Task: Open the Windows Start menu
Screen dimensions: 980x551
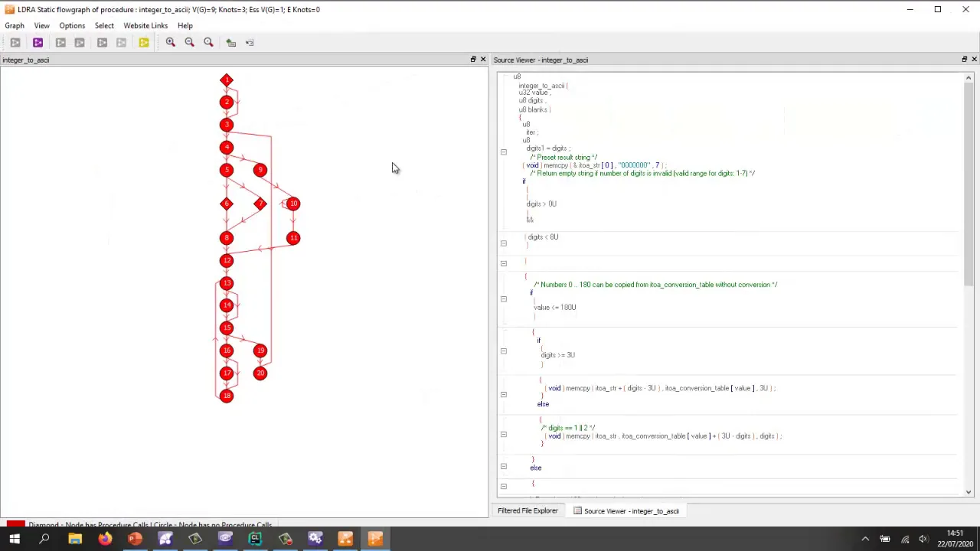Action: (x=15, y=540)
